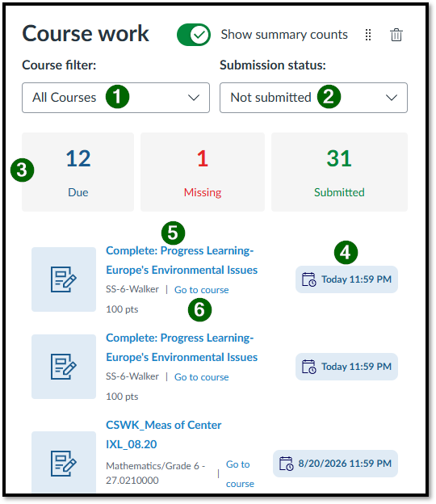
Task: Click the second assignment's edit-document icon
Action: coord(64,367)
